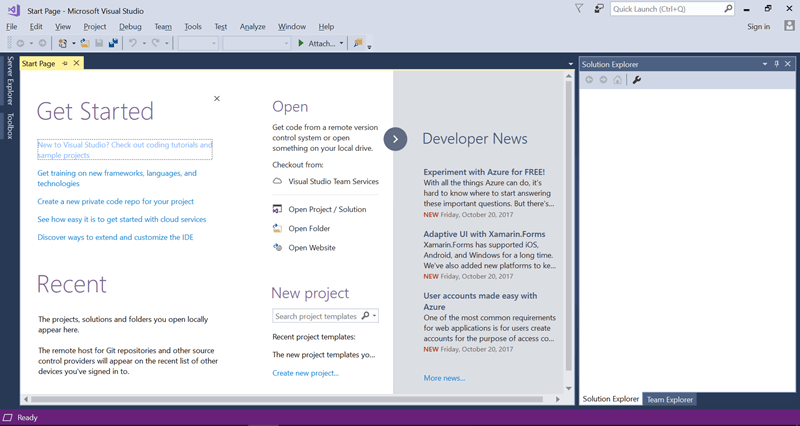800x426 pixels.
Task: Click the New Project toolbar icon
Action: click(x=64, y=43)
